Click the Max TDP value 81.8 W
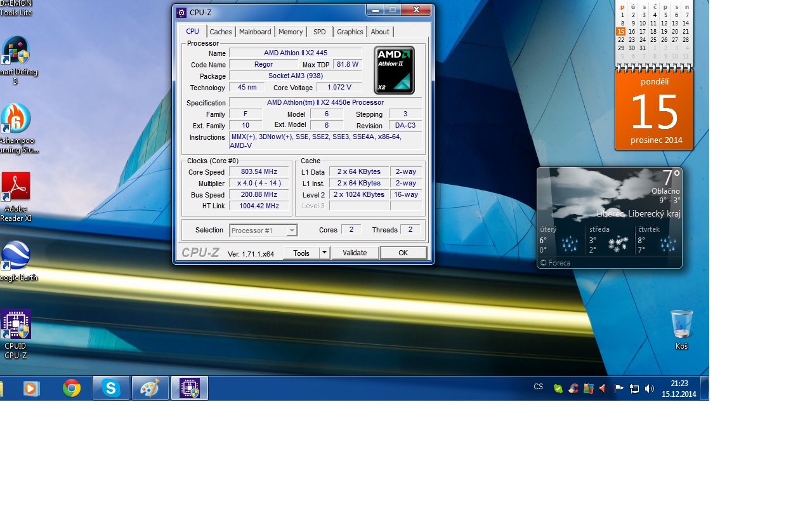 point(348,64)
